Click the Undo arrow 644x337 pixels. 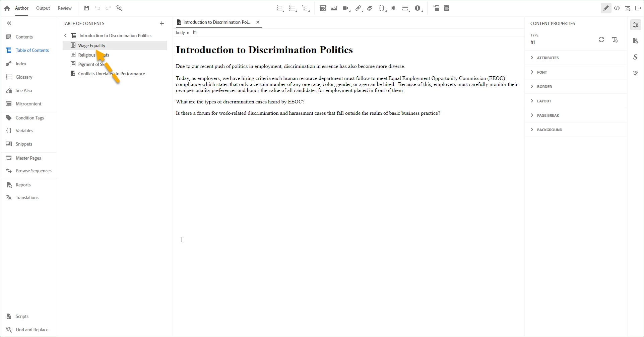tap(98, 8)
